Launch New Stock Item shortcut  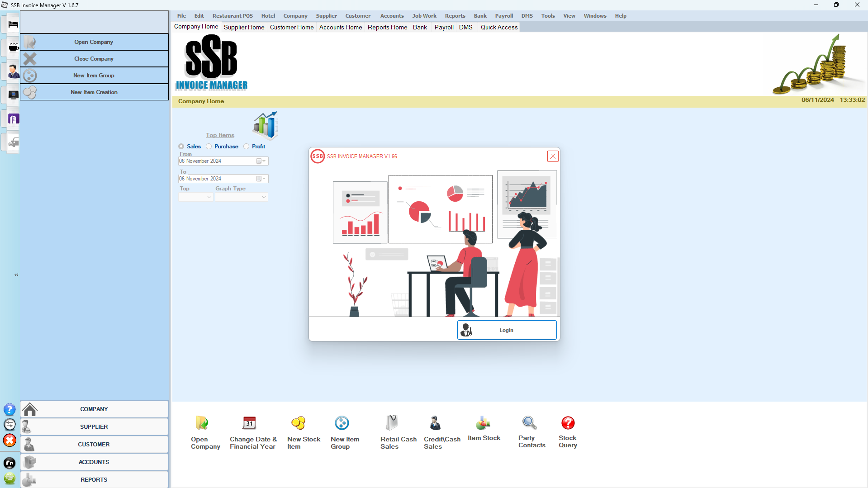[299, 423]
